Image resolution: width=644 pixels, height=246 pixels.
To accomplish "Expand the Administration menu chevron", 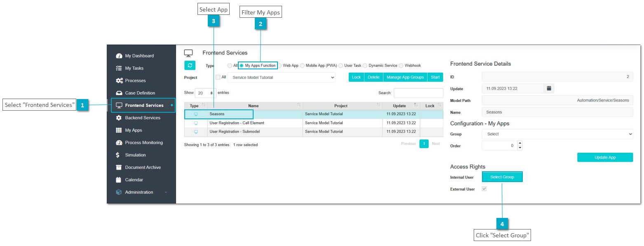I will pyautogui.click(x=166, y=192).
